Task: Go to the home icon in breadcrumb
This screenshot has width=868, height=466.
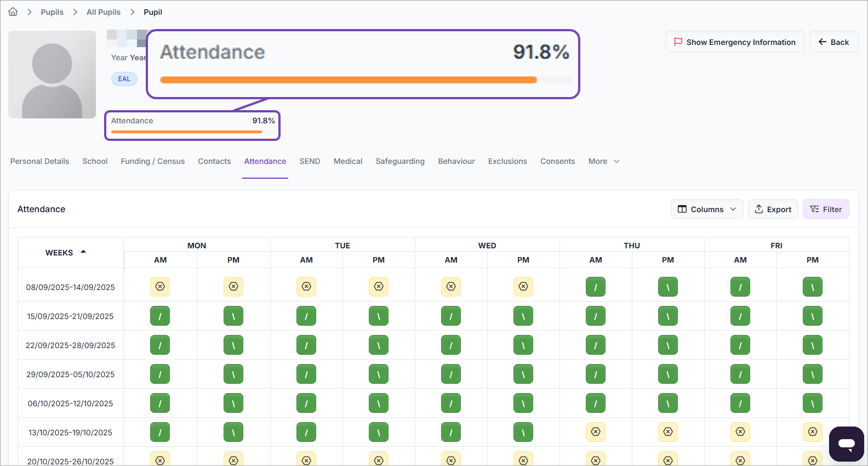Action: click(13, 12)
